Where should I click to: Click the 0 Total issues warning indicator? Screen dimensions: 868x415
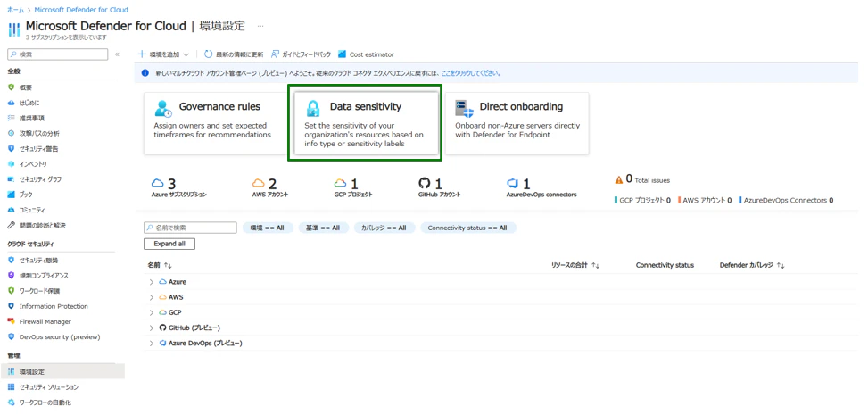pos(642,180)
